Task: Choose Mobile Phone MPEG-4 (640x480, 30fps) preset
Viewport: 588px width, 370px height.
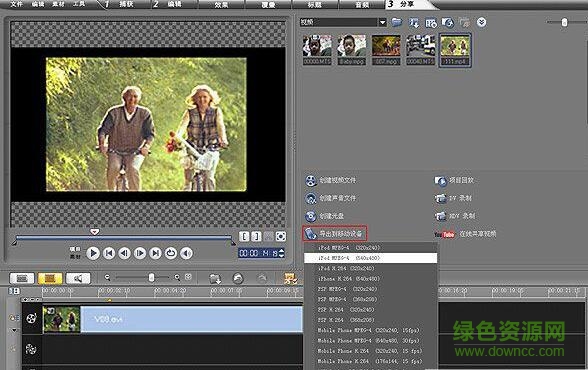Action: click(x=370, y=341)
